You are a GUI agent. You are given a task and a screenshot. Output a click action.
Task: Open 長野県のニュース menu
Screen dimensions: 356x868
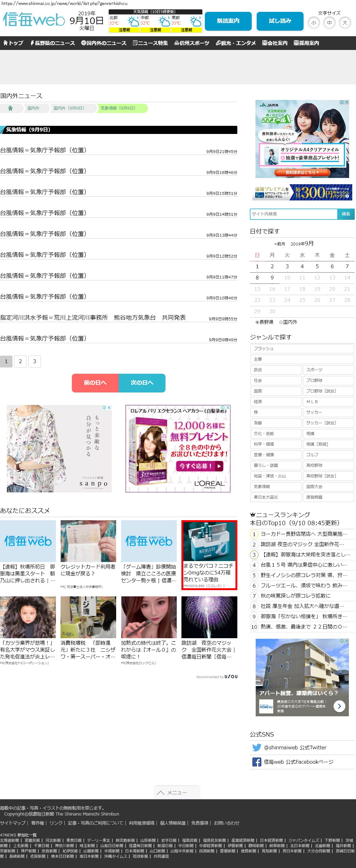52,43
